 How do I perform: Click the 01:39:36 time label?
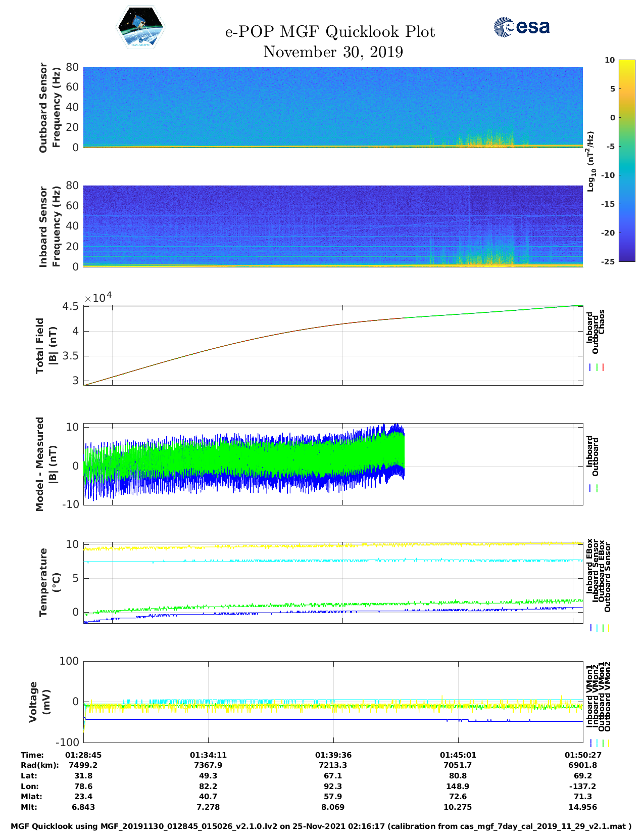pos(333,755)
